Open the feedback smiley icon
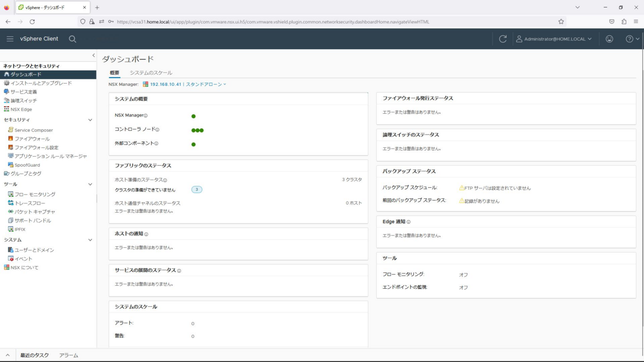 (x=609, y=39)
